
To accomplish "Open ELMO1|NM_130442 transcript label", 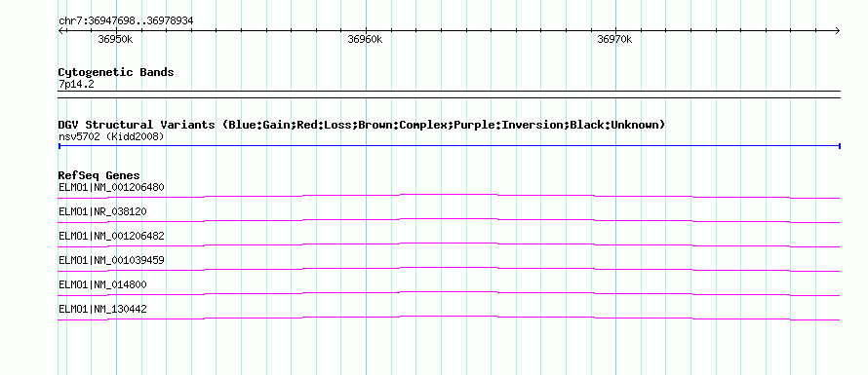I will coord(102,309).
